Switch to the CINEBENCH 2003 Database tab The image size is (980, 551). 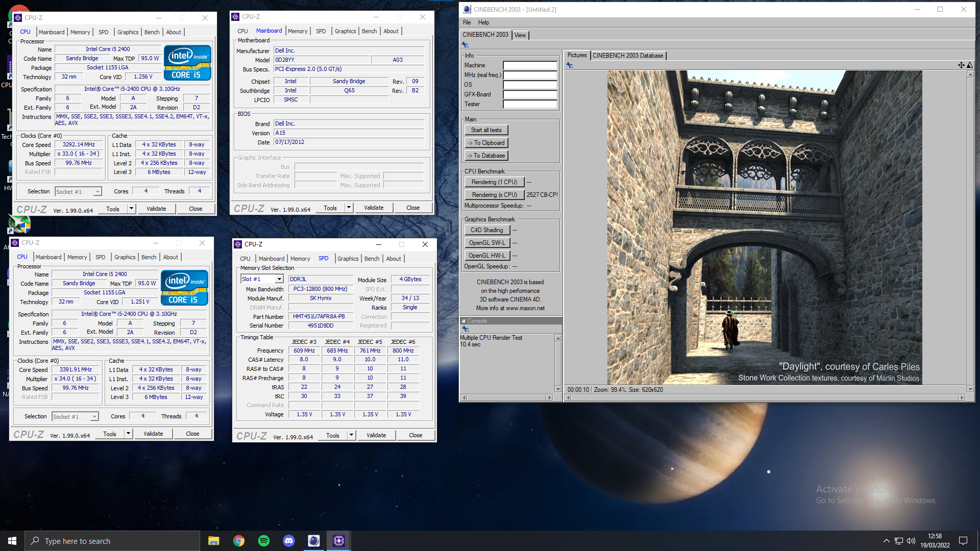(x=628, y=56)
